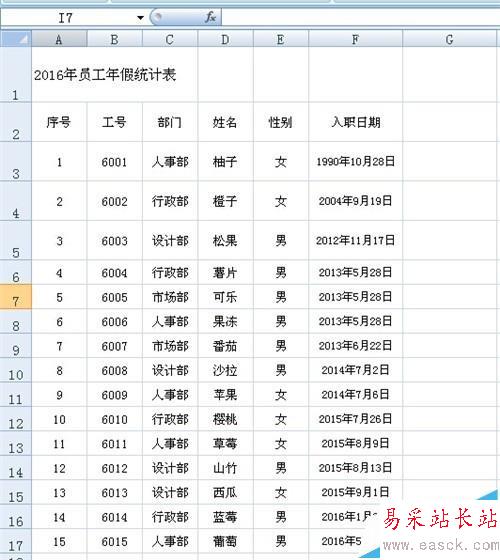Screen dimensions: 500x560
Task: Click name cell 樱桃
Action: [225, 419]
